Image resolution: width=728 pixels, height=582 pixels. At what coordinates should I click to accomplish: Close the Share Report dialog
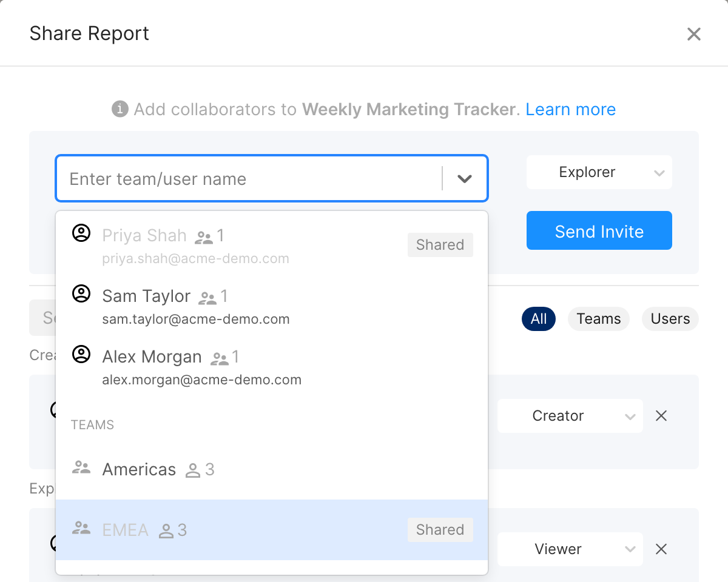point(693,34)
